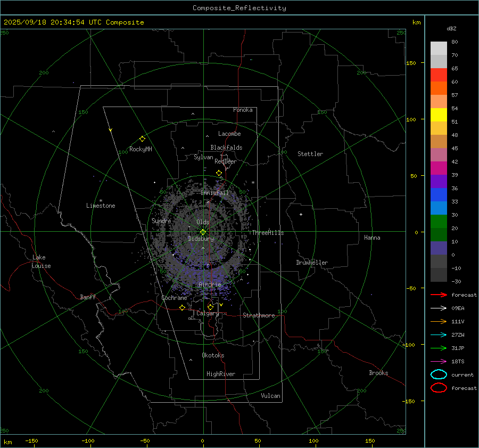Click the green 31JP arrow icon
Viewport: 479px width, 448px height.
click(x=439, y=348)
